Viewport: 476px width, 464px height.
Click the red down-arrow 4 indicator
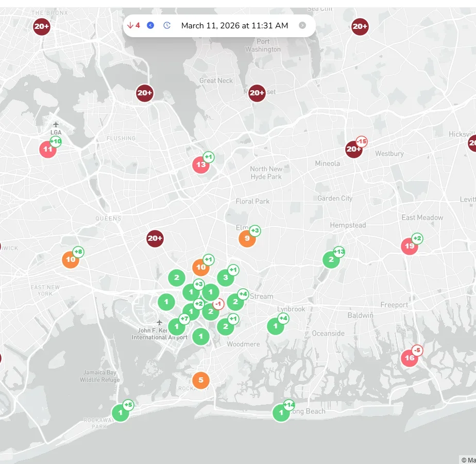pos(134,25)
